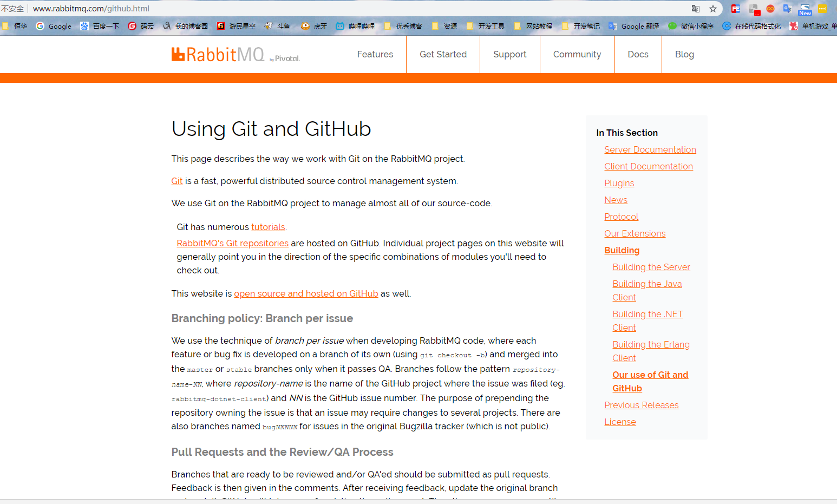Visit the Blog menu item
This screenshot has height=504, width=837.
click(x=684, y=54)
